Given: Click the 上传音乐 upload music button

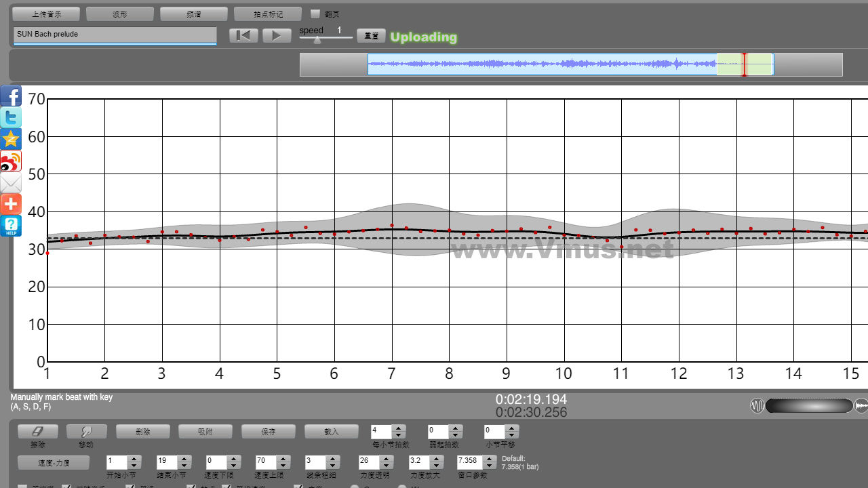Looking at the screenshot, I should (46, 14).
